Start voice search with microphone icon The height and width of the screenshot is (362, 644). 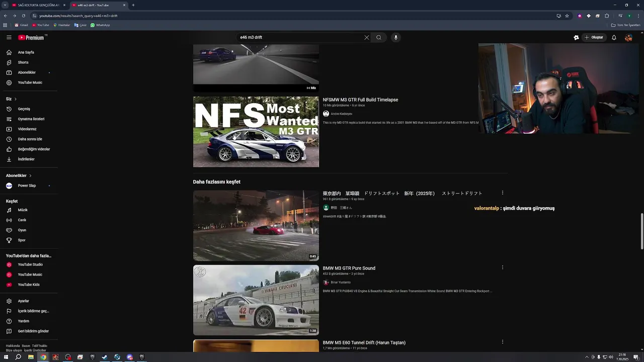click(x=396, y=37)
